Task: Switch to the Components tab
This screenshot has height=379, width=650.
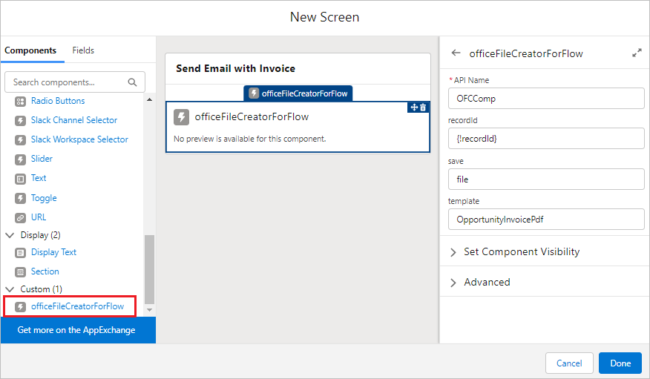Action: coord(30,51)
